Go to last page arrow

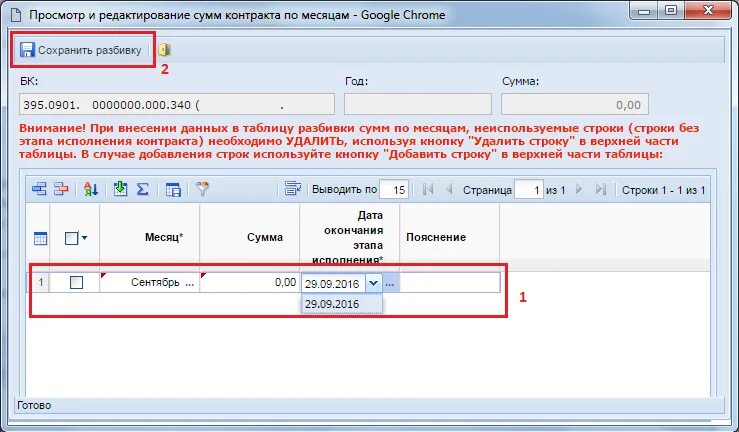(600, 189)
